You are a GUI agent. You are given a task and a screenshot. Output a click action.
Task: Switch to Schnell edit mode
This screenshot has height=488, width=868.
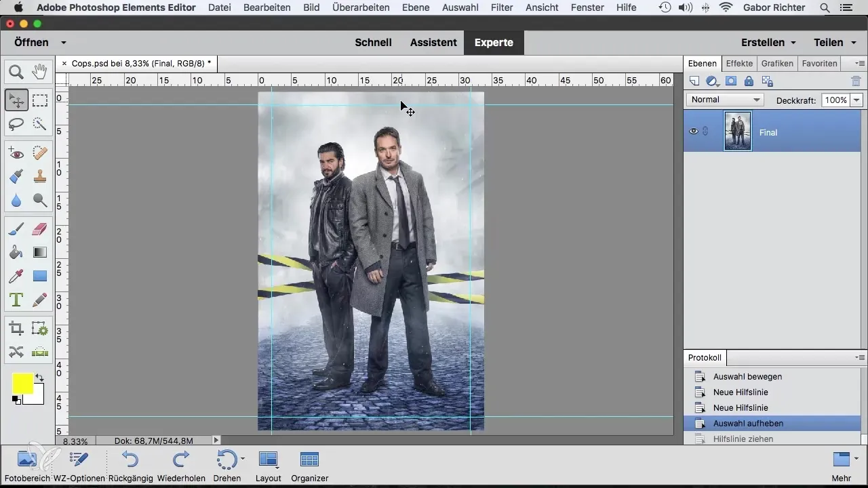tap(373, 42)
